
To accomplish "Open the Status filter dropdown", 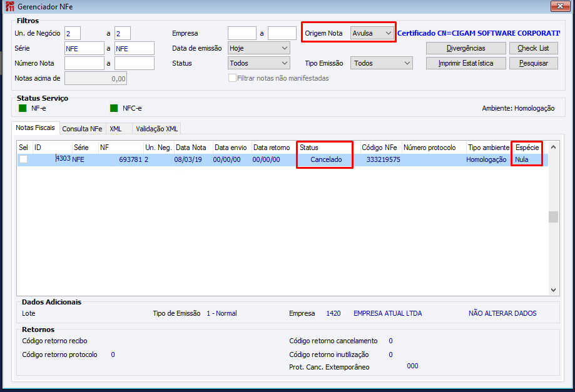I will (x=259, y=63).
